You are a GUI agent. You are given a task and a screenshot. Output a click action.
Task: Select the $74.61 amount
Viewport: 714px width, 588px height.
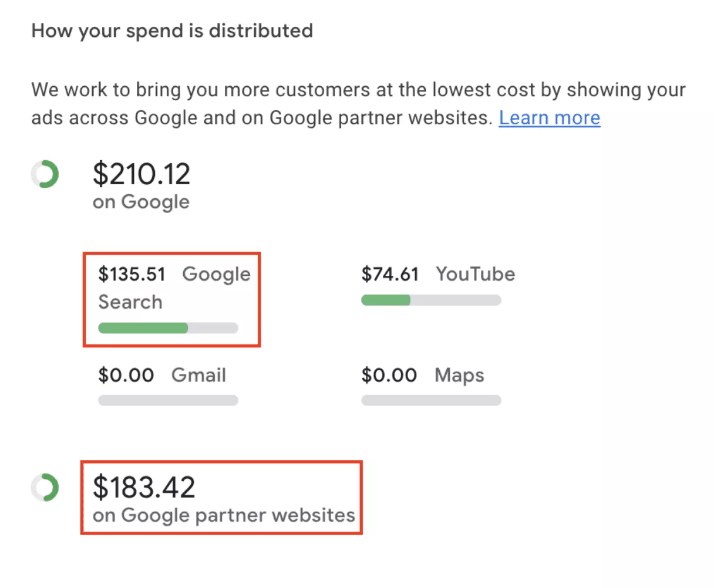(x=390, y=274)
